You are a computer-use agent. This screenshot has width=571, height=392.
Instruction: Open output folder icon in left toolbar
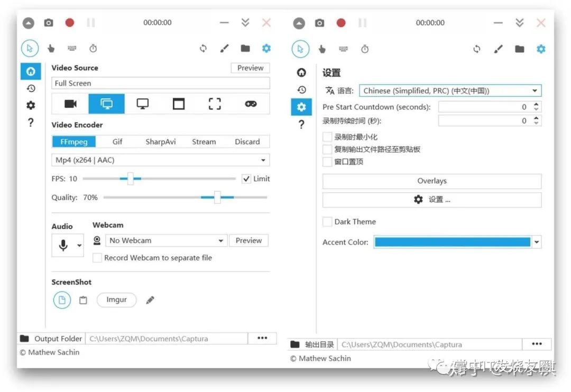point(245,48)
